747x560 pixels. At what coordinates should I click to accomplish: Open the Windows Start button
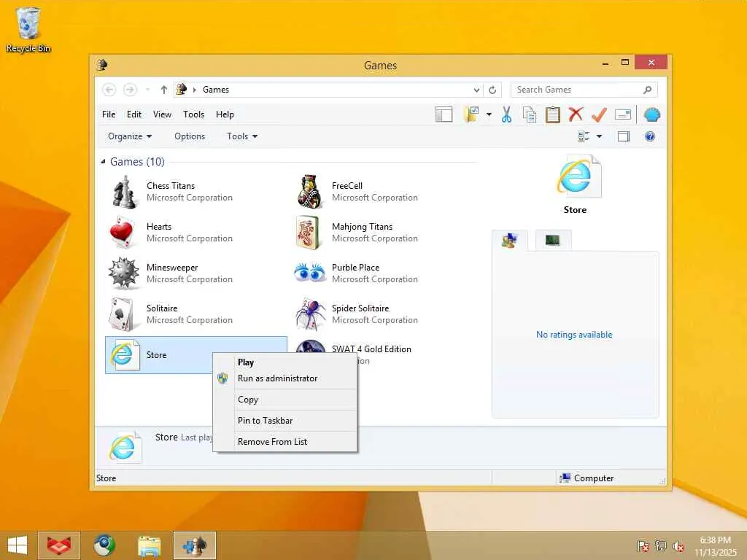pos(18,545)
